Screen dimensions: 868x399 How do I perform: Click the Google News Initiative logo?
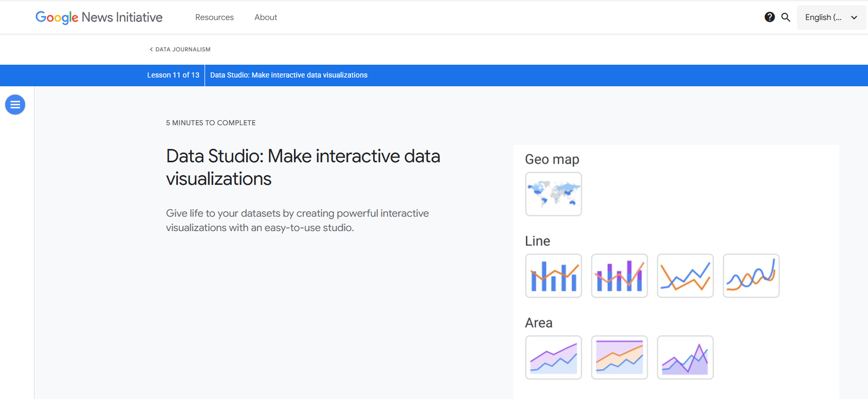pyautogui.click(x=99, y=17)
